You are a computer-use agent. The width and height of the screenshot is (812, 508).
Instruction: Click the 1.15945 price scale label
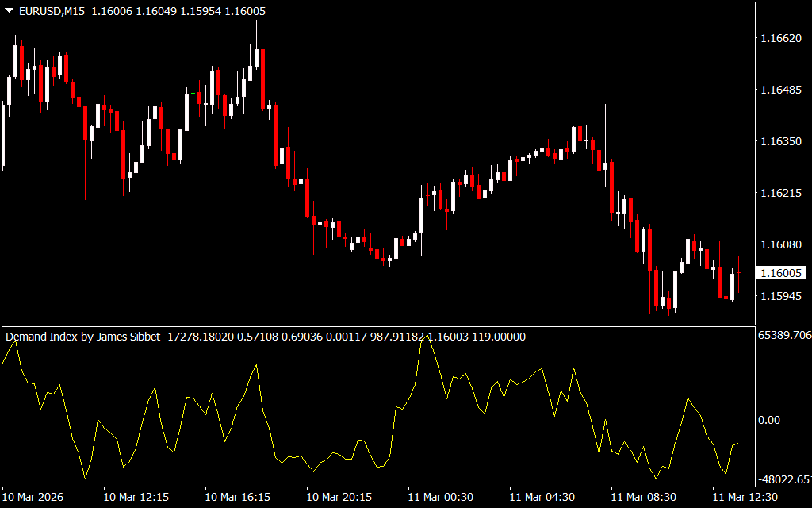point(781,296)
